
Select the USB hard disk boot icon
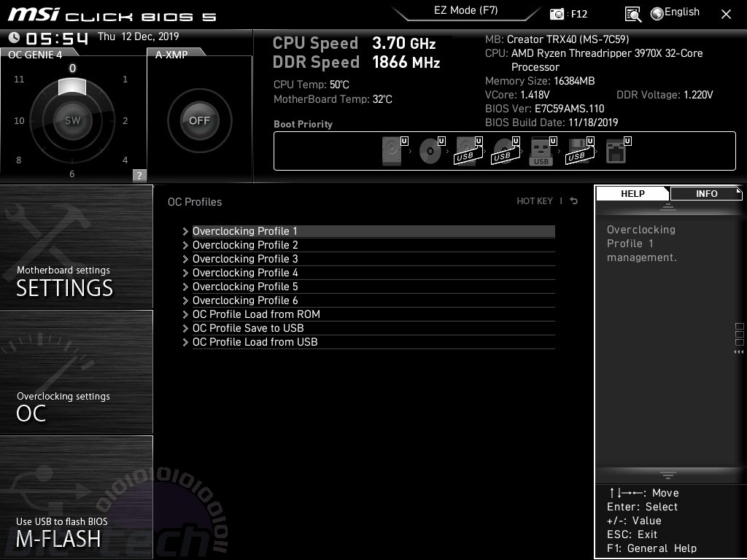coord(467,151)
